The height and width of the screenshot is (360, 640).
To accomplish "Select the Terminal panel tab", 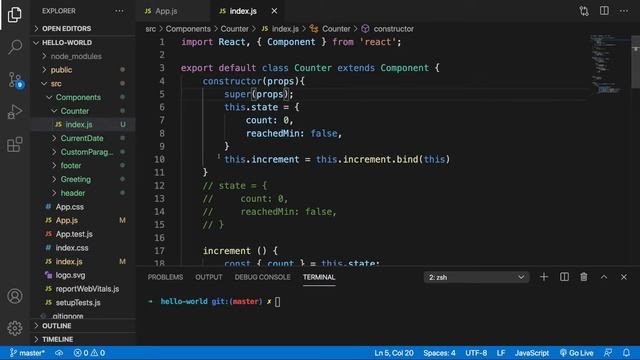I will pyautogui.click(x=319, y=277).
